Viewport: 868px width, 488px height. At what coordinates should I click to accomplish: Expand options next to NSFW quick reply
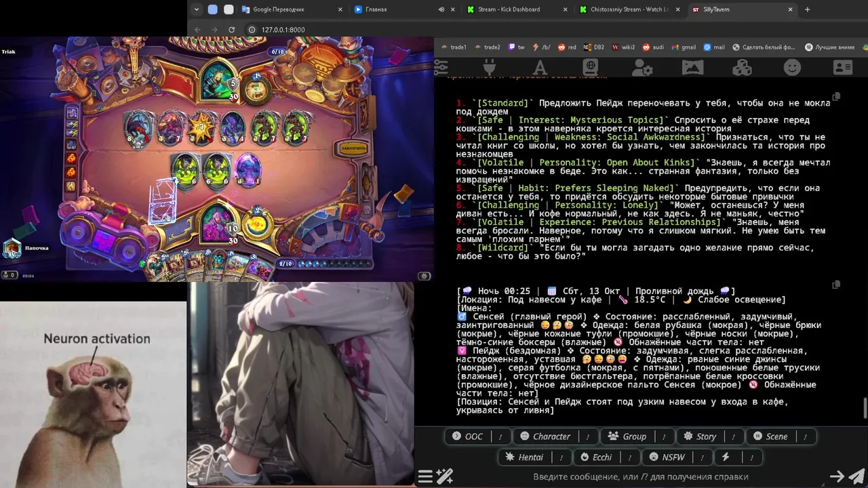tap(702, 457)
